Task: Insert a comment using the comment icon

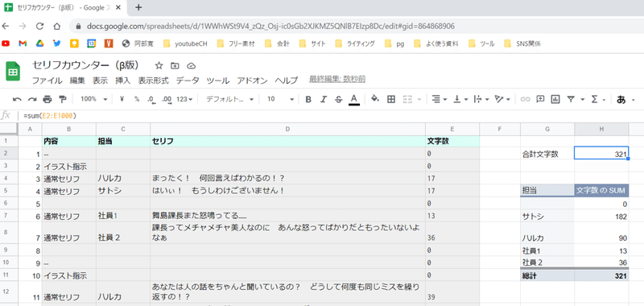Action: coord(540,99)
